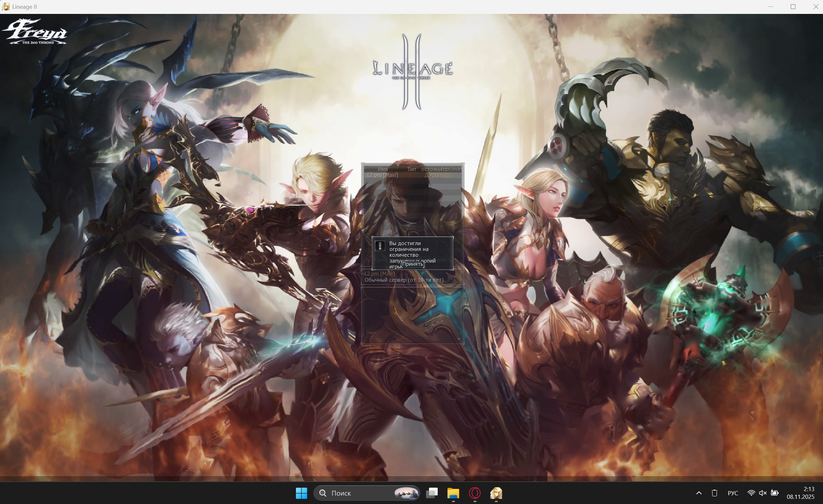Open the clock and date flyout
Viewport: 823px width, 504px height.
[801, 493]
